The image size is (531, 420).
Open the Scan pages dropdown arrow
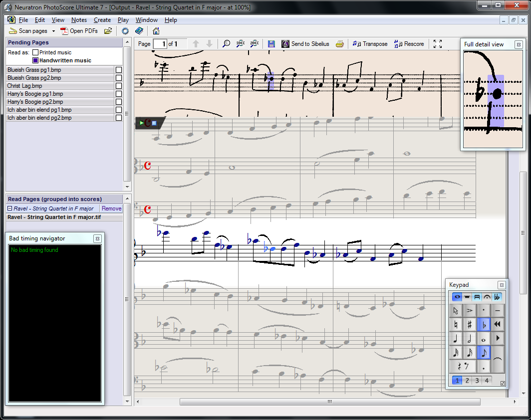(54, 31)
